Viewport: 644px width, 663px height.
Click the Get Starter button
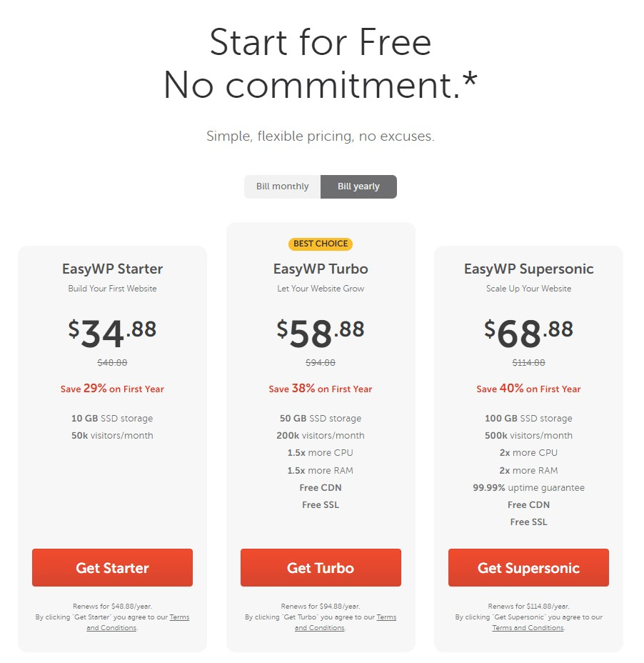click(112, 567)
